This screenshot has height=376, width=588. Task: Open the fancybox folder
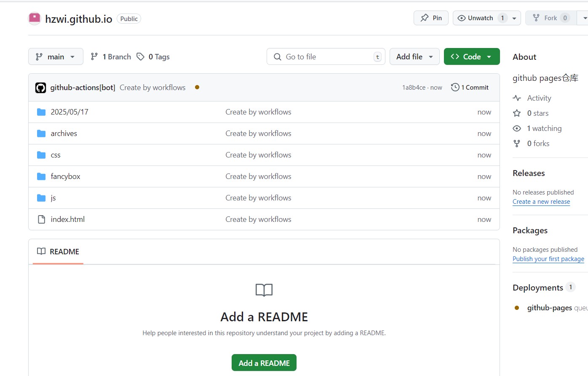pyautogui.click(x=65, y=176)
